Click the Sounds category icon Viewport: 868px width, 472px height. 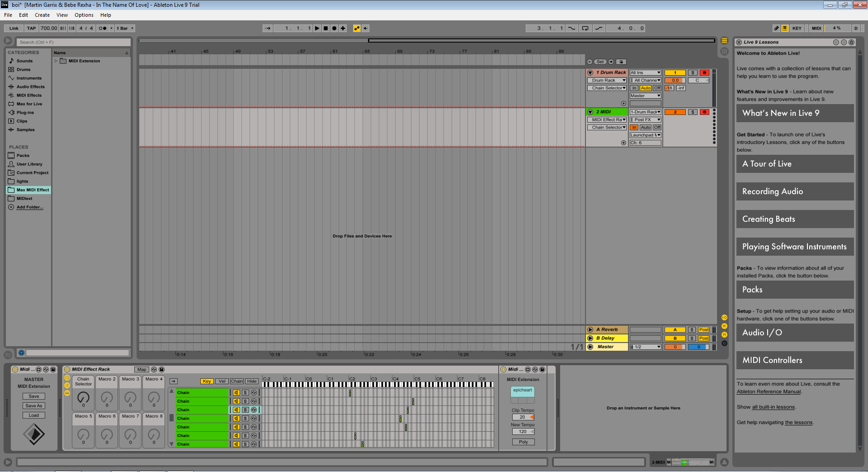pyautogui.click(x=11, y=61)
